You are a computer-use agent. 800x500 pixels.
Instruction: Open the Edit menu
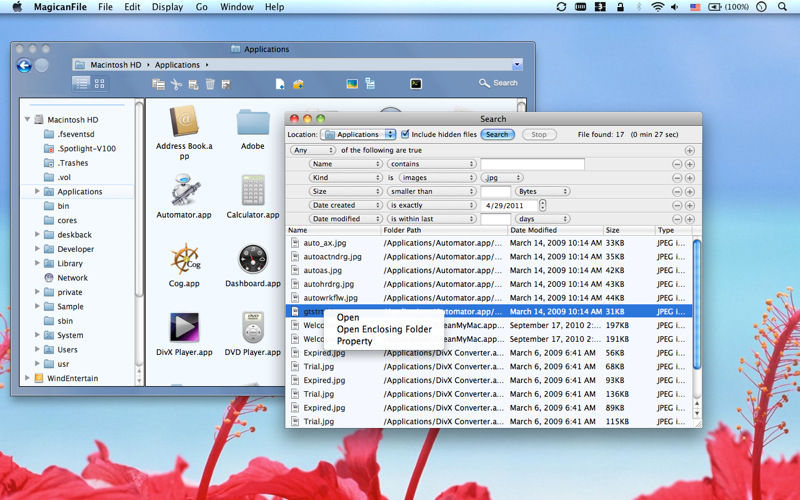pos(132,7)
